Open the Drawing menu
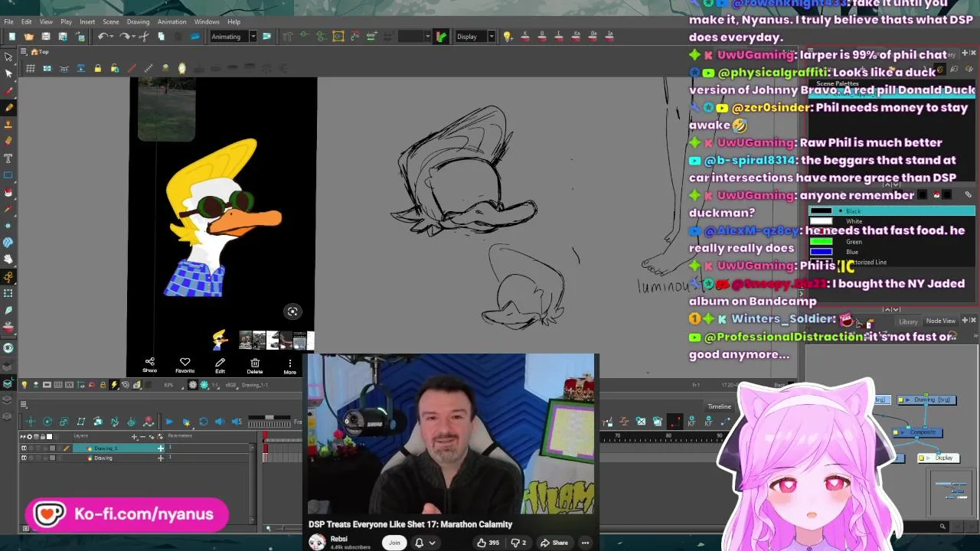980x551 pixels. coord(138,21)
